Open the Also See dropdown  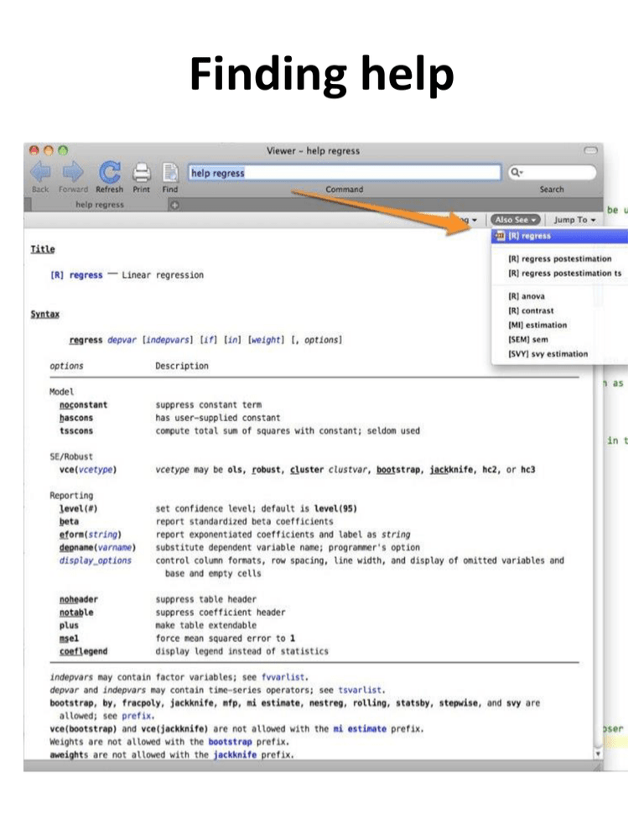[516, 220]
